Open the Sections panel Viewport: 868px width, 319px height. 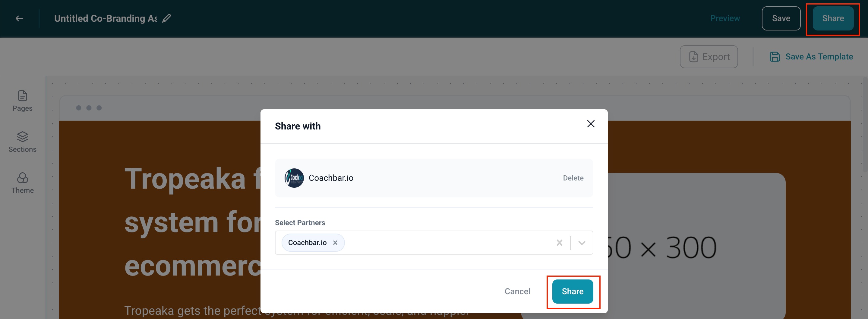coord(22,142)
